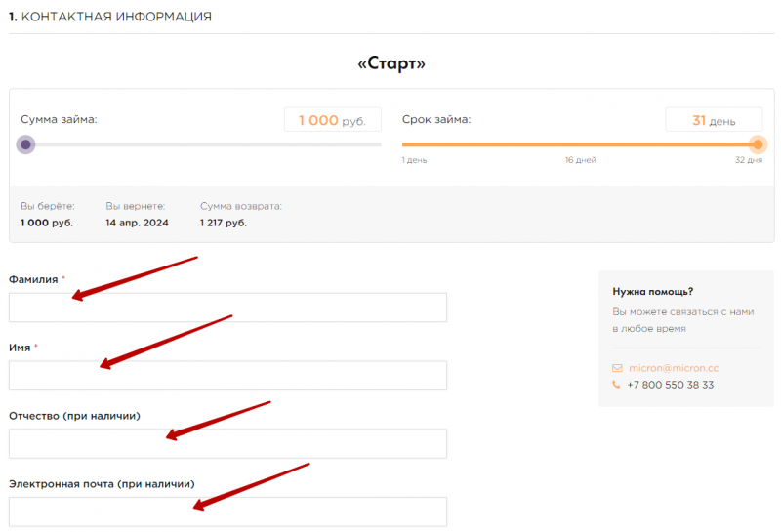Click the 'Контактная информация' section heading
This screenshot has height=532, width=781.
[x=110, y=18]
